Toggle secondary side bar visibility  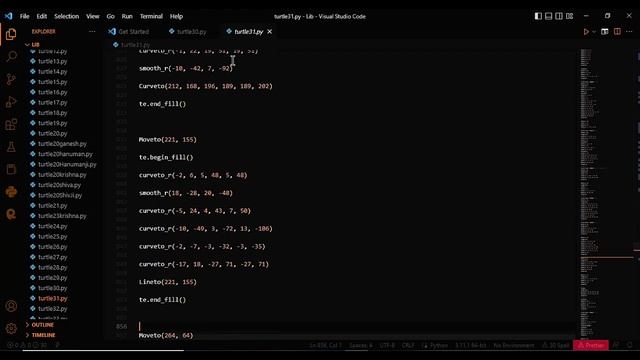pyautogui.click(x=559, y=16)
